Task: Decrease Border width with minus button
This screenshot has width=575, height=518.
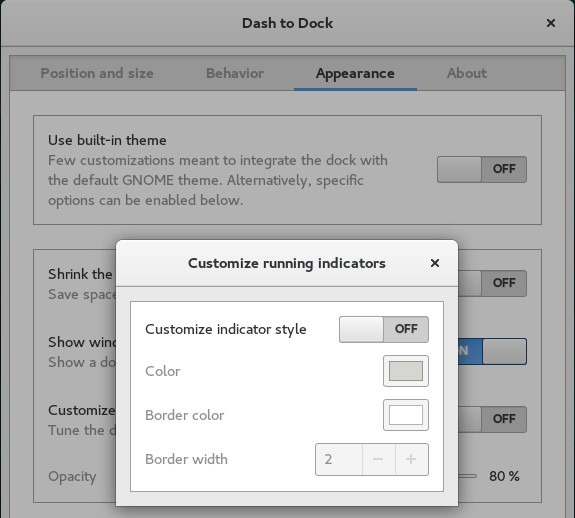Action: (x=378, y=459)
